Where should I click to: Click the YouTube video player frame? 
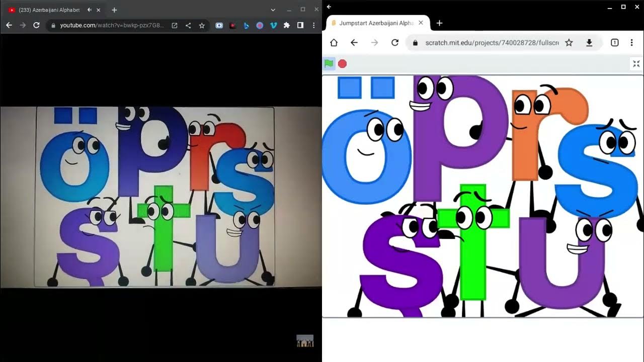(161, 197)
